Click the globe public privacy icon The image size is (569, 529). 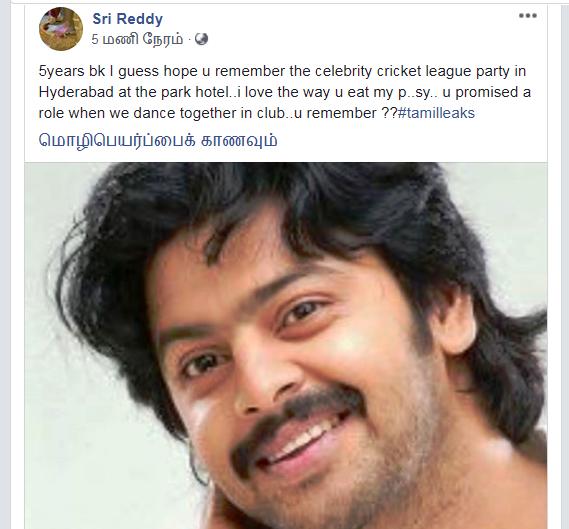[x=201, y=39]
